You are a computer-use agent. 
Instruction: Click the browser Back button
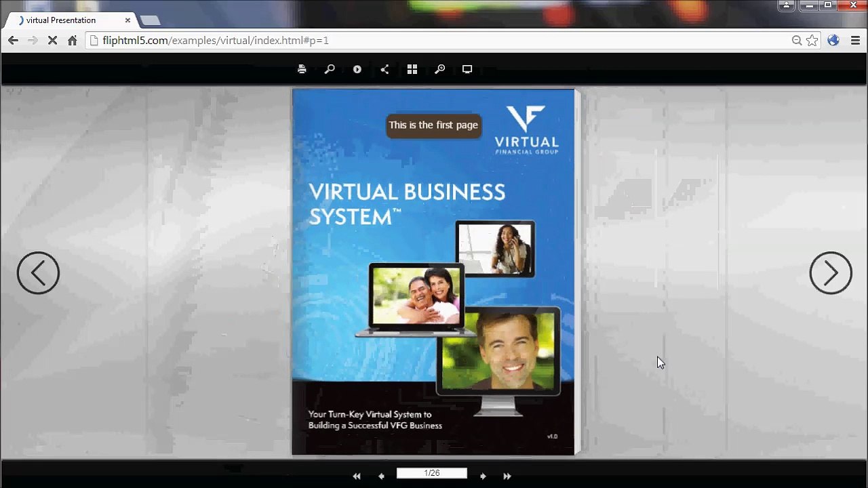point(13,41)
